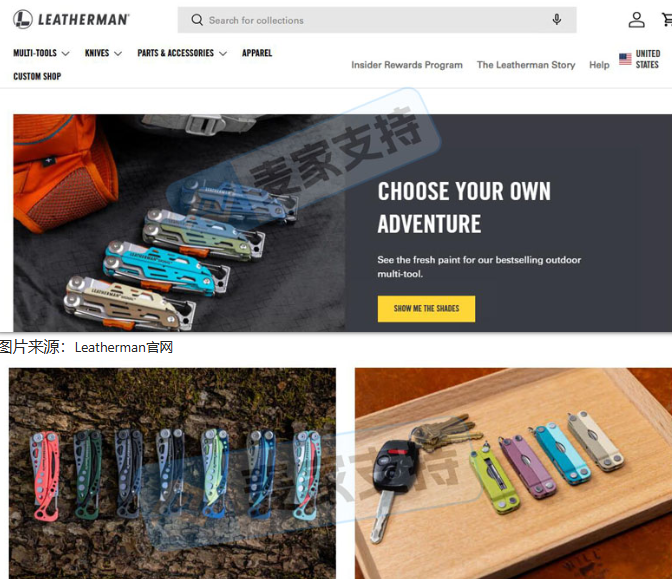Activate the voice search microphone icon
Viewport: 672px width, 579px height.
[557, 20]
